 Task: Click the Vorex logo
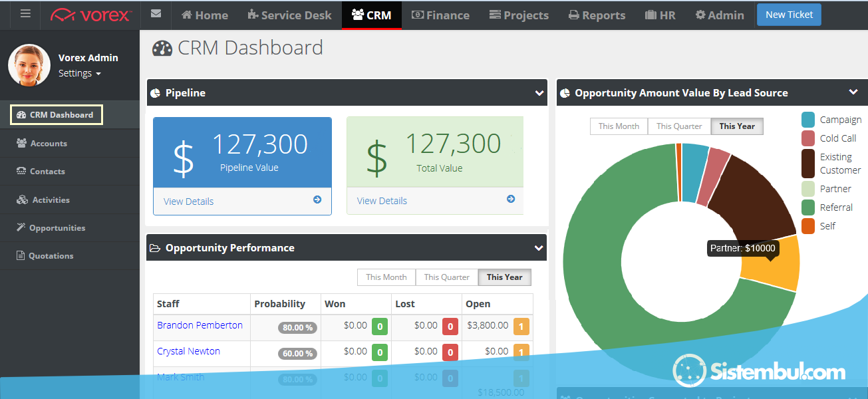coord(90,15)
